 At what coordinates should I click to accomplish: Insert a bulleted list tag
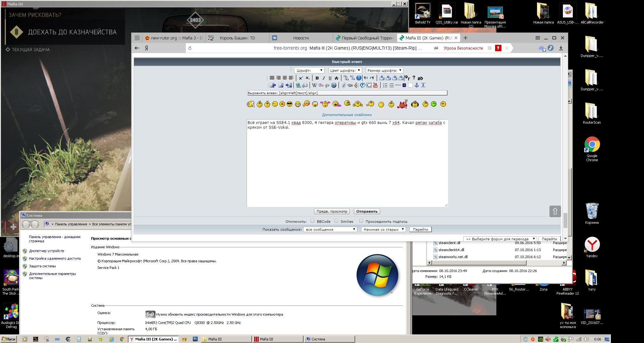tap(385, 85)
